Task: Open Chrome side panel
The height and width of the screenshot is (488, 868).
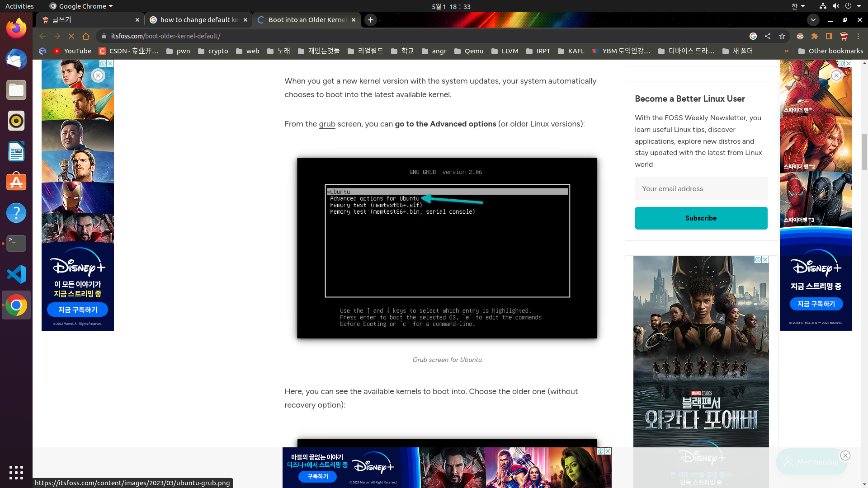Action: pos(829,36)
